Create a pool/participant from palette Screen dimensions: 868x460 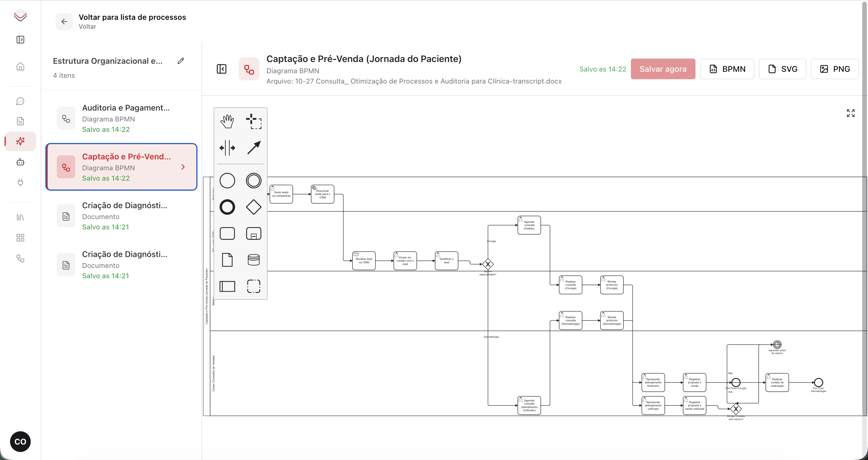pyautogui.click(x=227, y=286)
